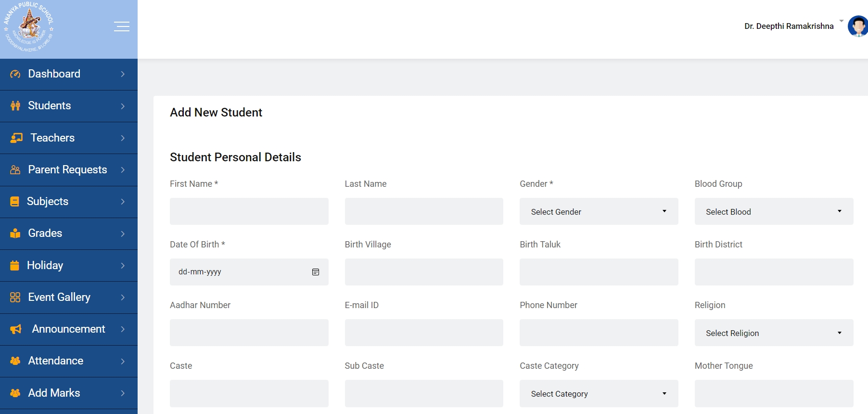Open user dropdown arrow beside Dr. Deepthi Ramakrishna
Viewport: 868px width, 414px height.
coord(842,21)
